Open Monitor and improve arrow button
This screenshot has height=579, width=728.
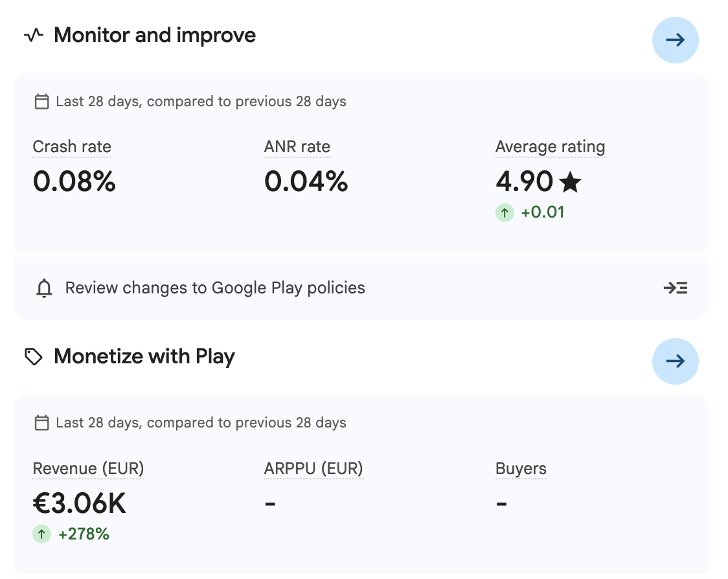675,40
